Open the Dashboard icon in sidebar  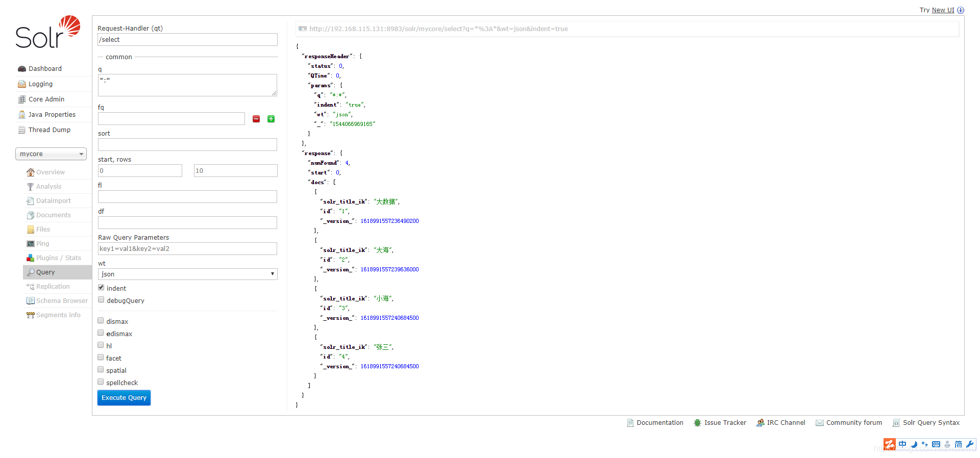[22, 69]
